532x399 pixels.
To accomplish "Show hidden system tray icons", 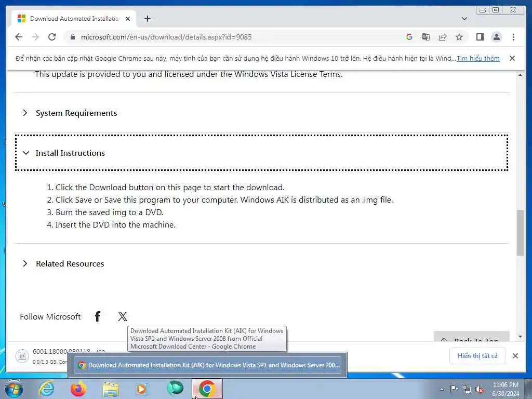I will (442, 389).
